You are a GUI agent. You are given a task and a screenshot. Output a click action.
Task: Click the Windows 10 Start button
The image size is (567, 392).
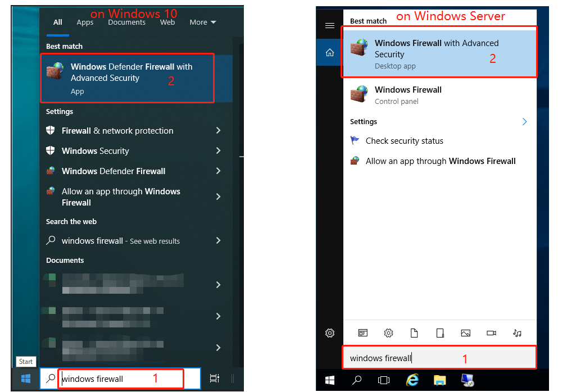(x=26, y=379)
